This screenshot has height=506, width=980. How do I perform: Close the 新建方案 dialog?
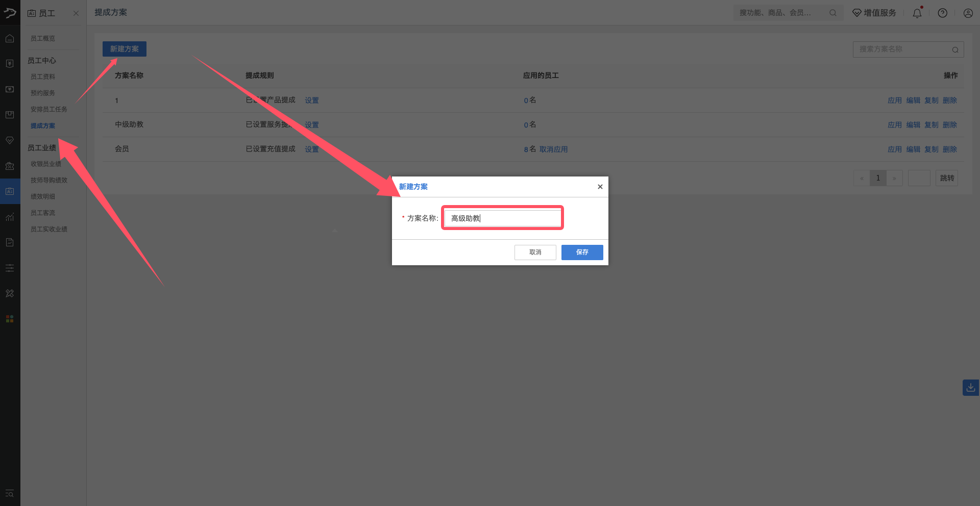(600, 187)
